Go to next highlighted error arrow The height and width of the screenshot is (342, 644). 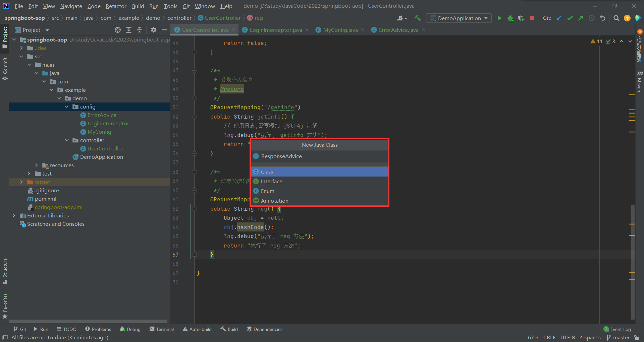tap(630, 41)
